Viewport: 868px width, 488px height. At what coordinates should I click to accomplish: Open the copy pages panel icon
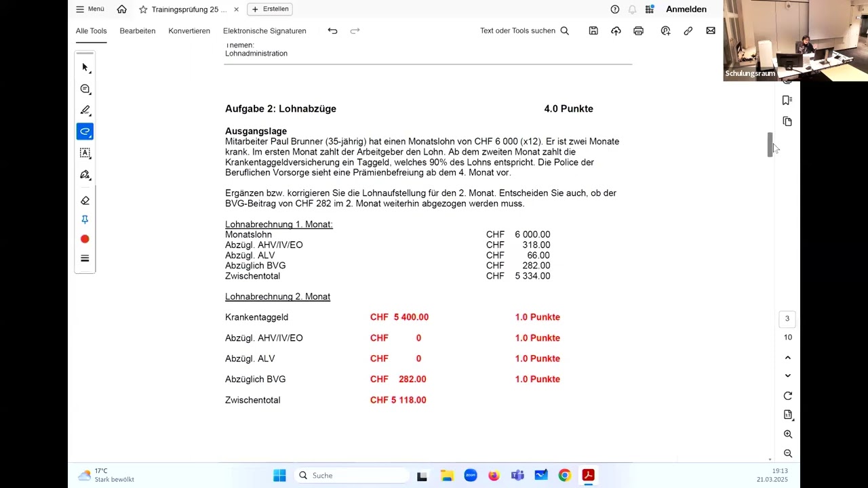pyautogui.click(x=787, y=121)
